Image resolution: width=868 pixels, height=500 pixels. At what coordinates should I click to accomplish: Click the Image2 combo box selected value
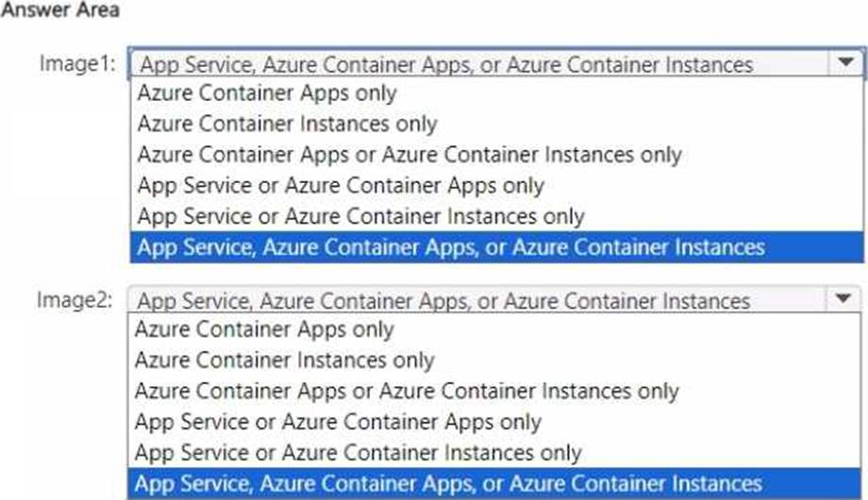tap(443, 301)
